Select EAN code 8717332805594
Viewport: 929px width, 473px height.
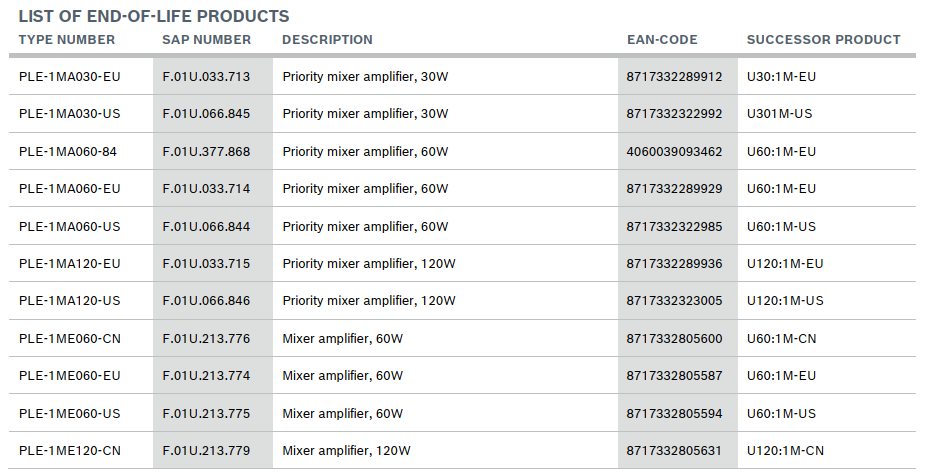[674, 414]
